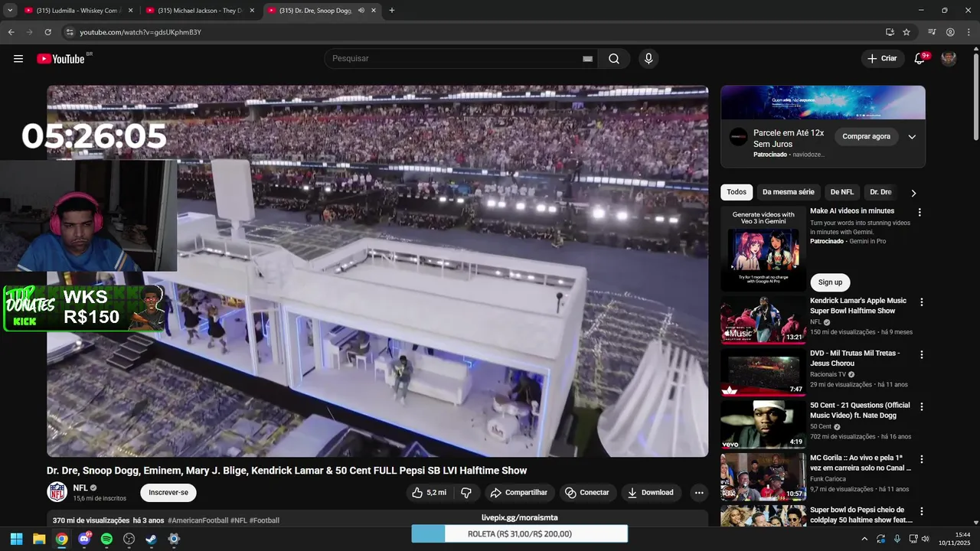
Task: Open MC Gorila ao vivo thumbnail
Action: pos(763,477)
